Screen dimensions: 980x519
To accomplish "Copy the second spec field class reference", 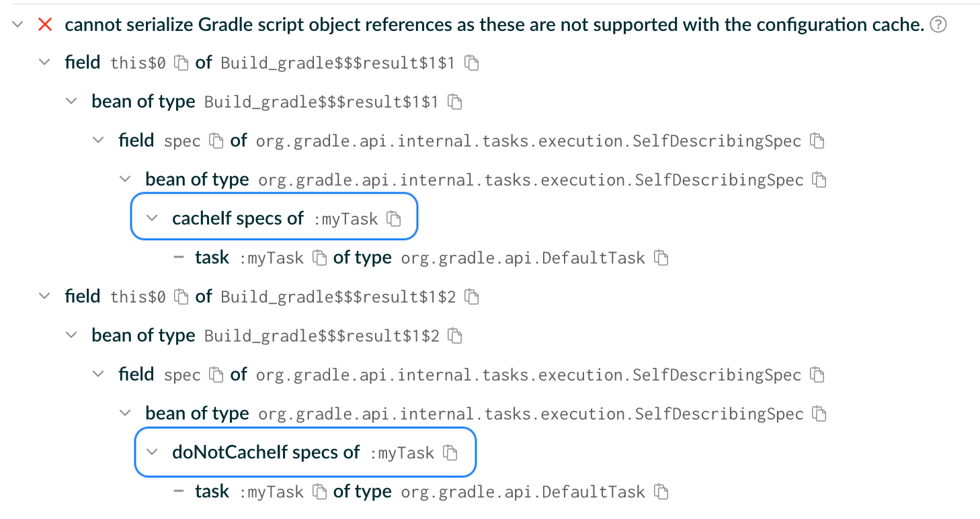I will click(x=817, y=374).
